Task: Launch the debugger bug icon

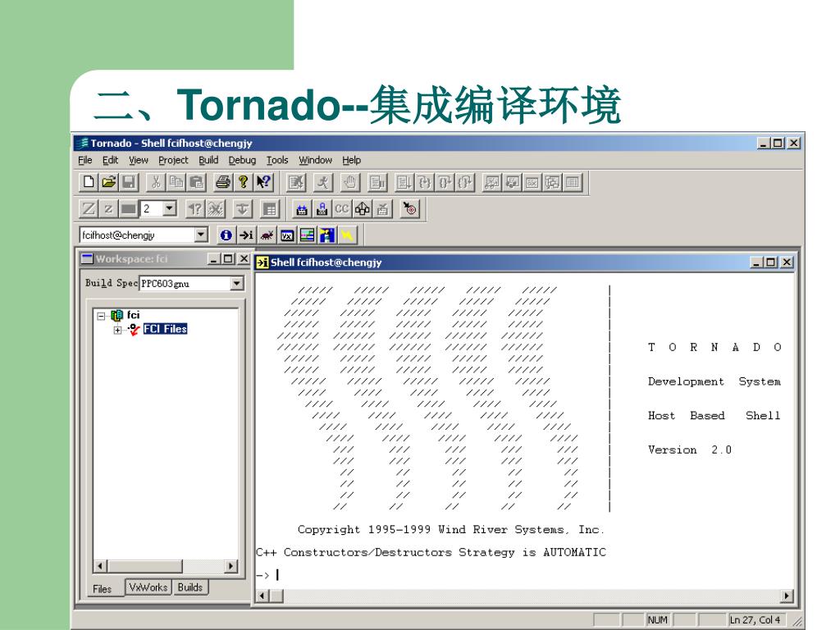Action: coord(267,235)
